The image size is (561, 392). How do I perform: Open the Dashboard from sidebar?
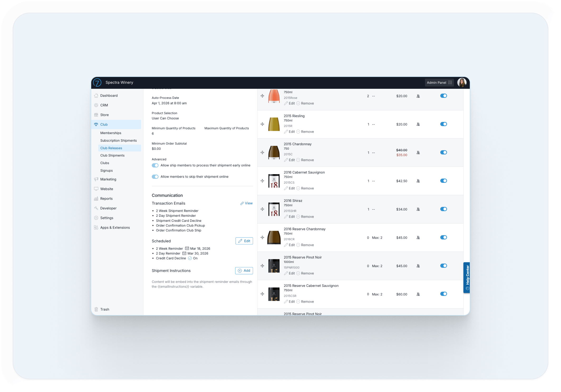point(109,96)
